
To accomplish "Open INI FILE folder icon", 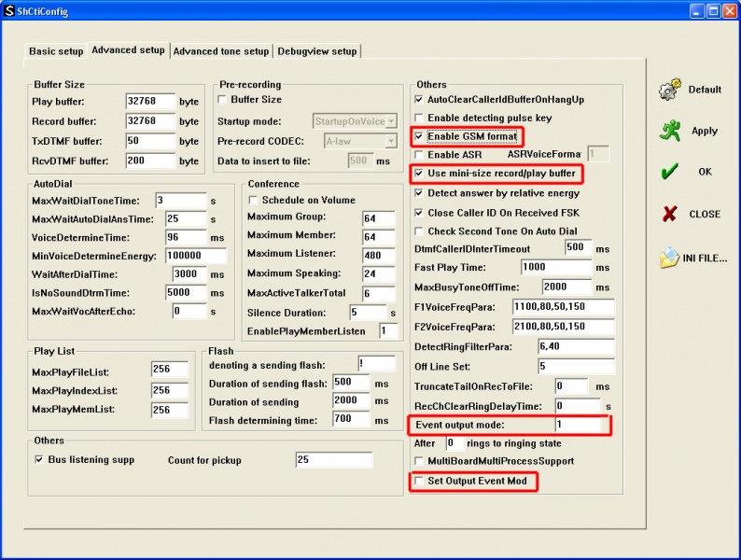I will tap(670, 258).
